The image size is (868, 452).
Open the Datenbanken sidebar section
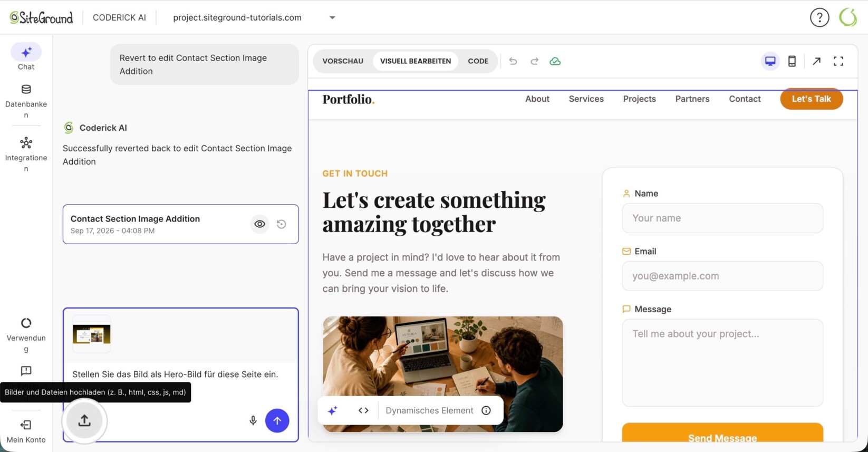click(26, 101)
